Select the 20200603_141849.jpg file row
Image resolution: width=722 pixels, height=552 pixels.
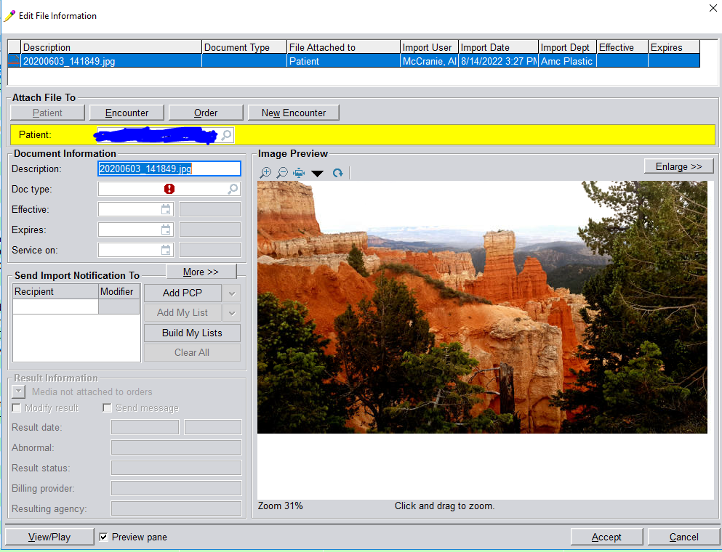(354, 61)
